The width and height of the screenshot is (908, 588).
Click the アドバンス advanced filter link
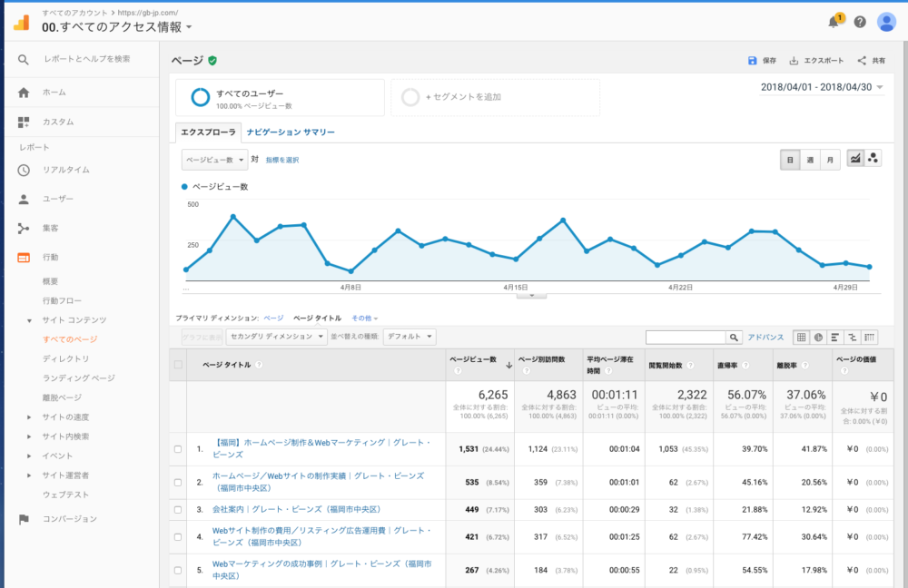tap(765, 337)
